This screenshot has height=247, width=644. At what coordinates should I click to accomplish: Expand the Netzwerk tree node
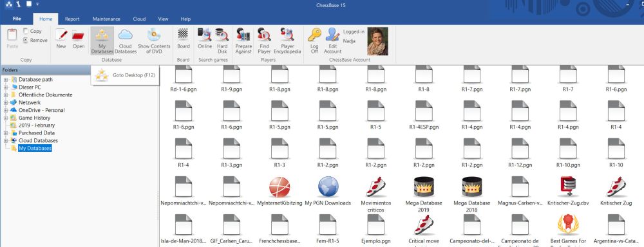6,102
